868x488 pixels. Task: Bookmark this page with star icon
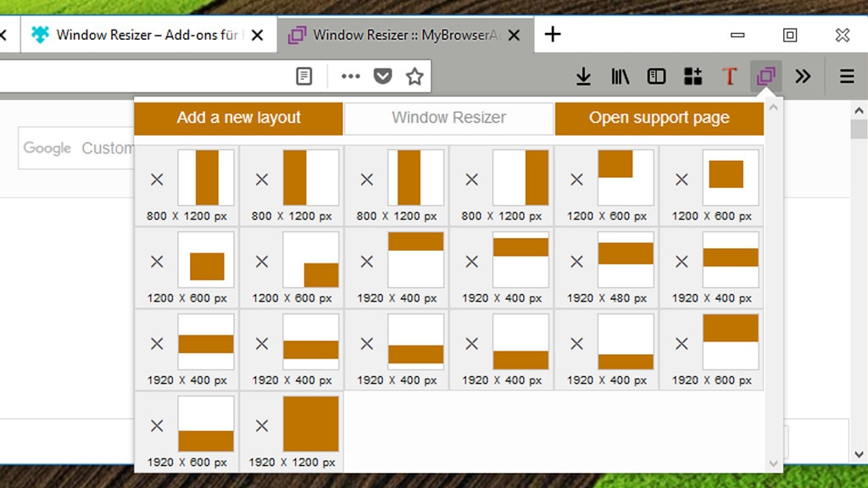click(x=415, y=76)
